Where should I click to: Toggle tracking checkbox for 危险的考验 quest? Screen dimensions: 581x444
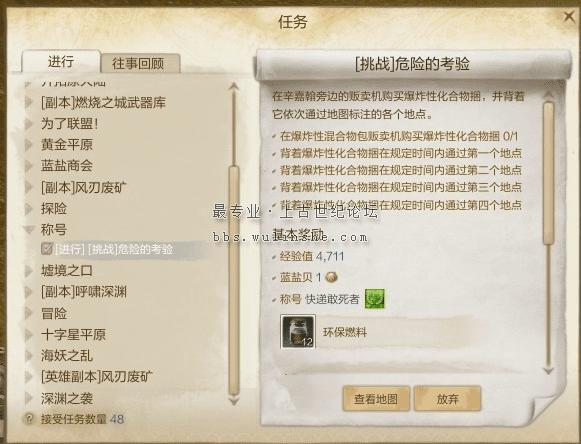coord(47,249)
